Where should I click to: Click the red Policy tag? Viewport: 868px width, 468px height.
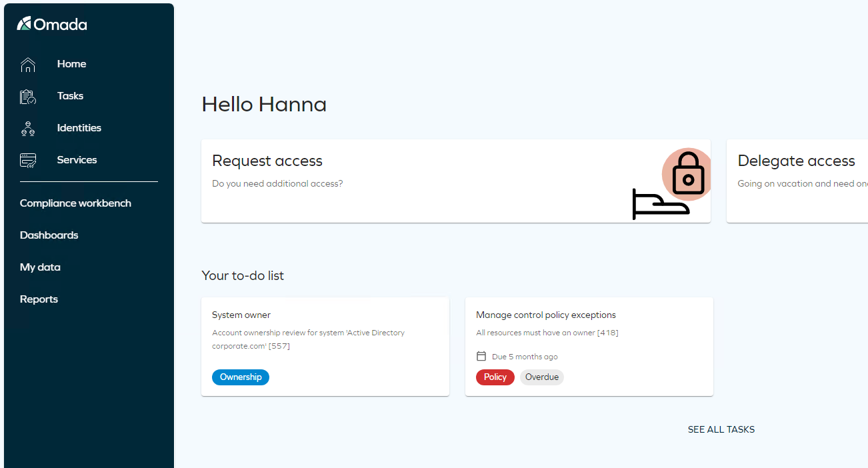[495, 377]
